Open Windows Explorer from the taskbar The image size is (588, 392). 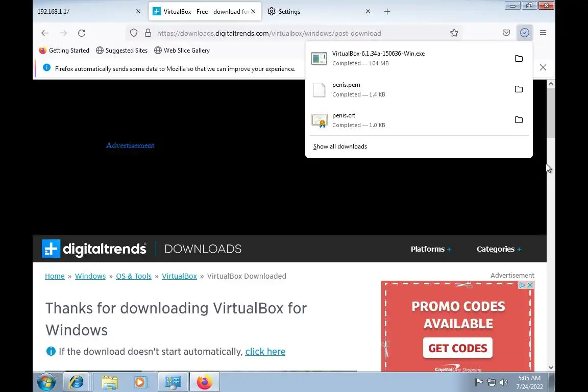[110, 382]
